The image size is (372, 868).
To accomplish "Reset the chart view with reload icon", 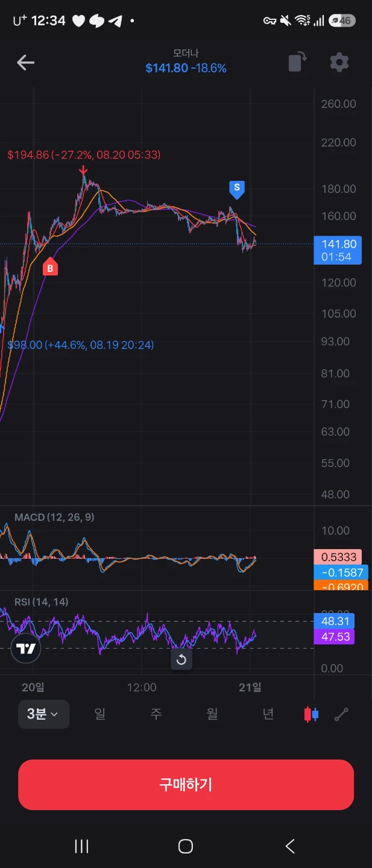I will point(181,659).
